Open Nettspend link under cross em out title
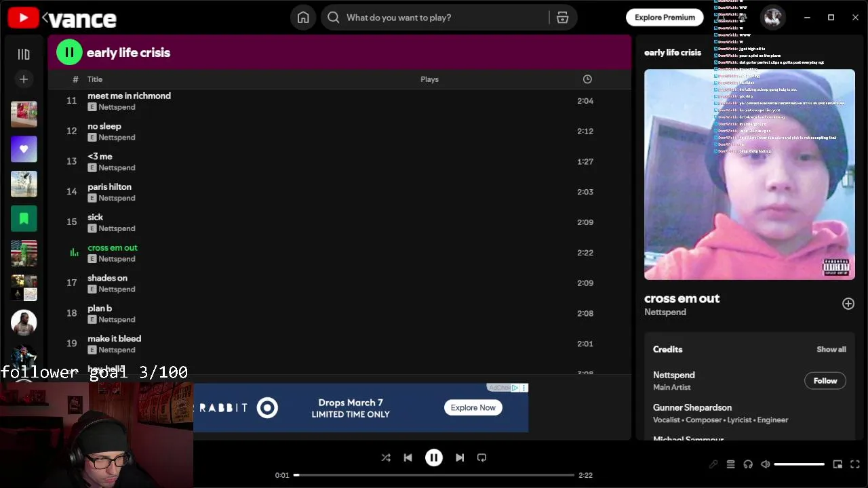868x488 pixels. [x=665, y=312]
